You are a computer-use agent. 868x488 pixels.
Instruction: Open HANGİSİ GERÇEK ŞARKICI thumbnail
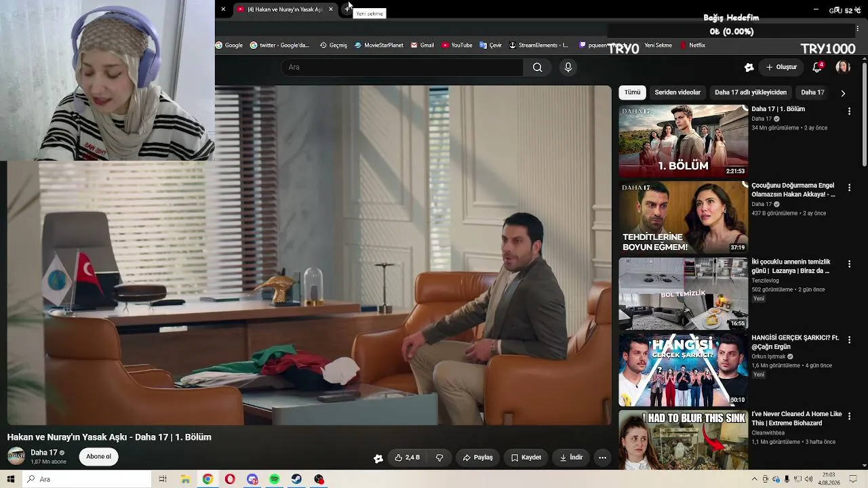click(683, 369)
